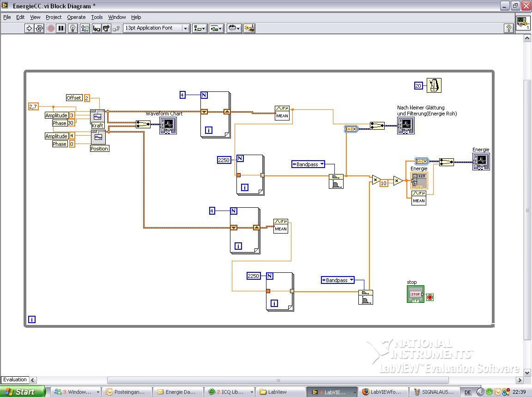Open the Edit menu

click(20, 17)
